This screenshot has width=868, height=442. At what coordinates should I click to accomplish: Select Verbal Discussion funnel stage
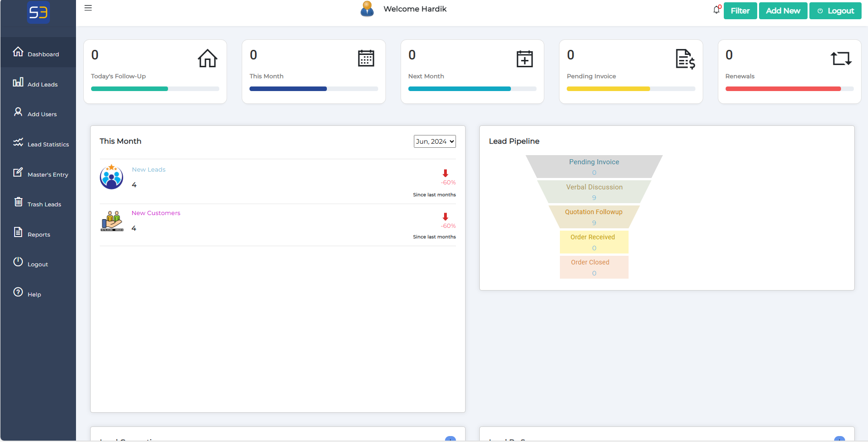(x=594, y=191)
